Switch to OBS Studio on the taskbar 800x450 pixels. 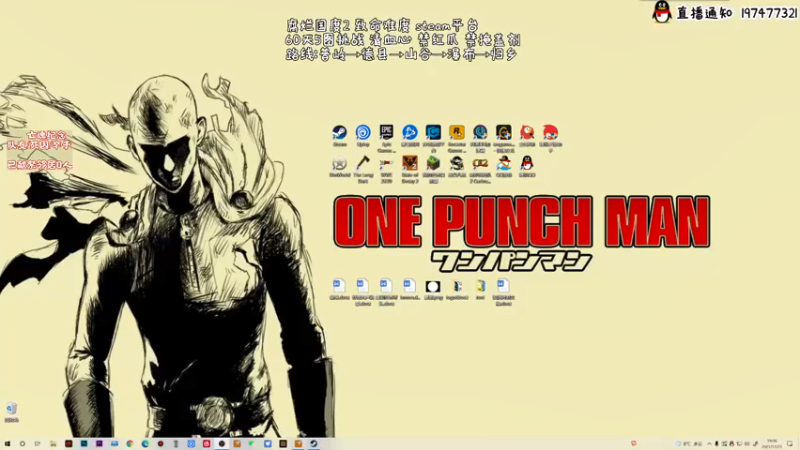(x=221, y=444)
